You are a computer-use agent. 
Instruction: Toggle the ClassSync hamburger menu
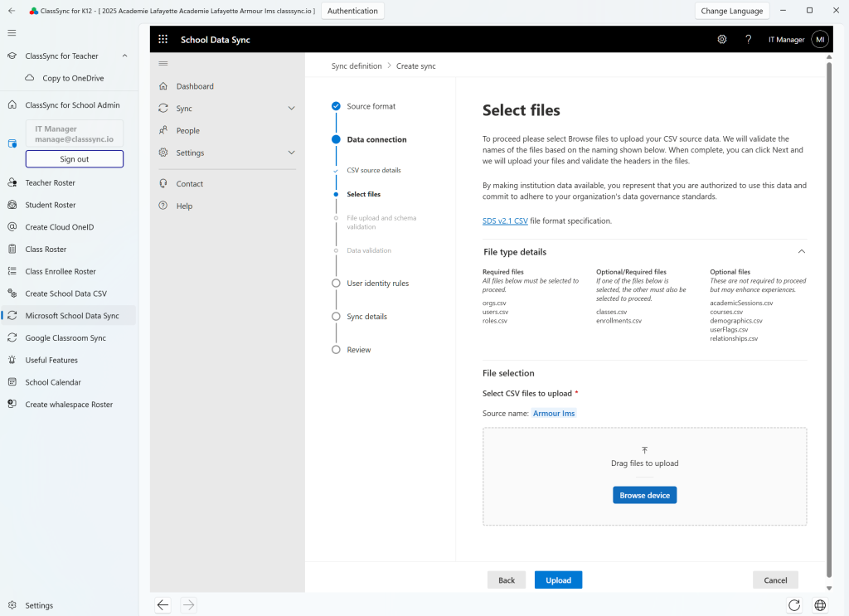(x=12, y=33)
